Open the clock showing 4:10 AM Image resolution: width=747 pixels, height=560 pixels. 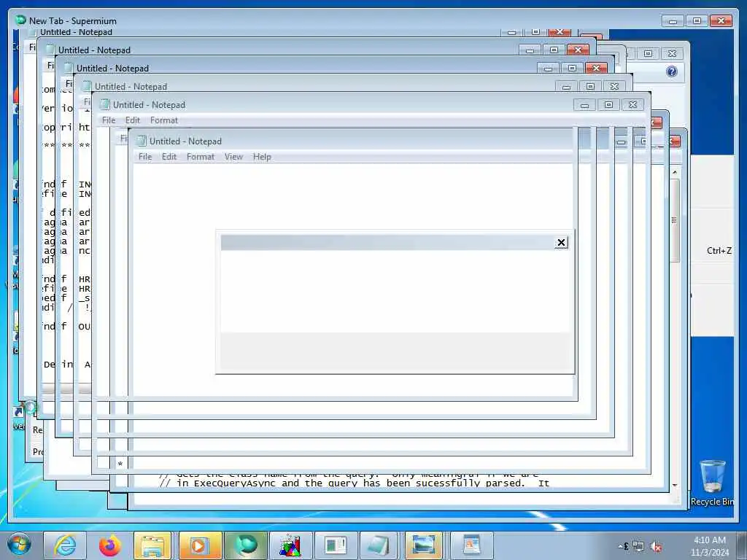(x=710, y=545)
